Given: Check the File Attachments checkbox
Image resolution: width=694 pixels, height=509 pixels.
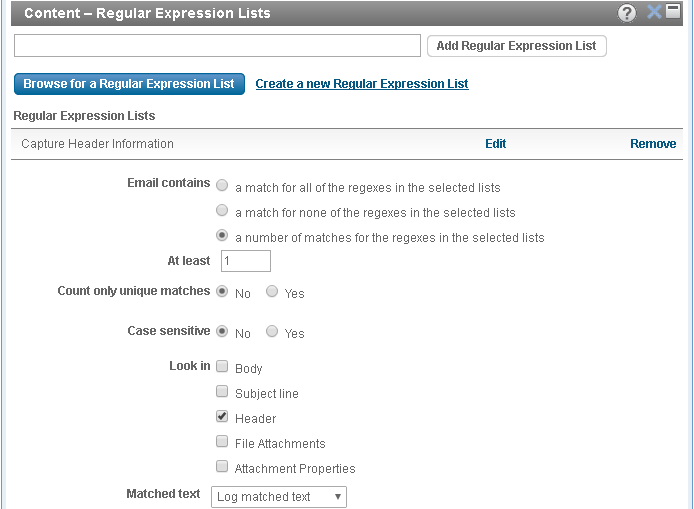Looking at the screenshot, I should click(222, 442).
